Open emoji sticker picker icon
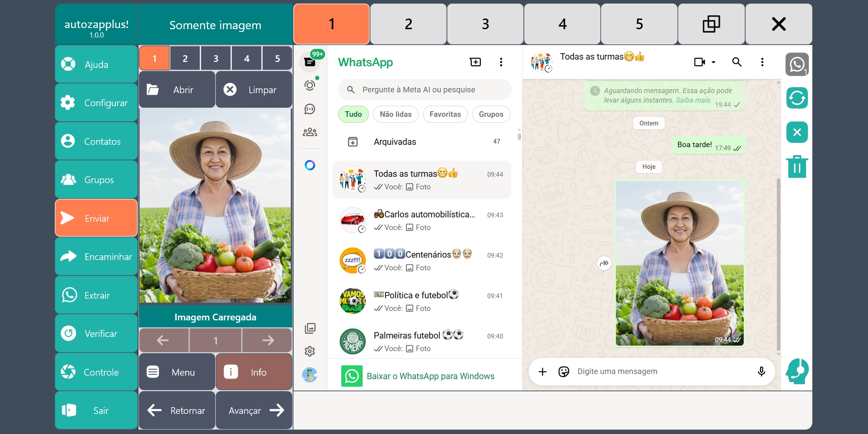Image resolution: width=868 pixels, height=434 pixels. click(564, 371)
